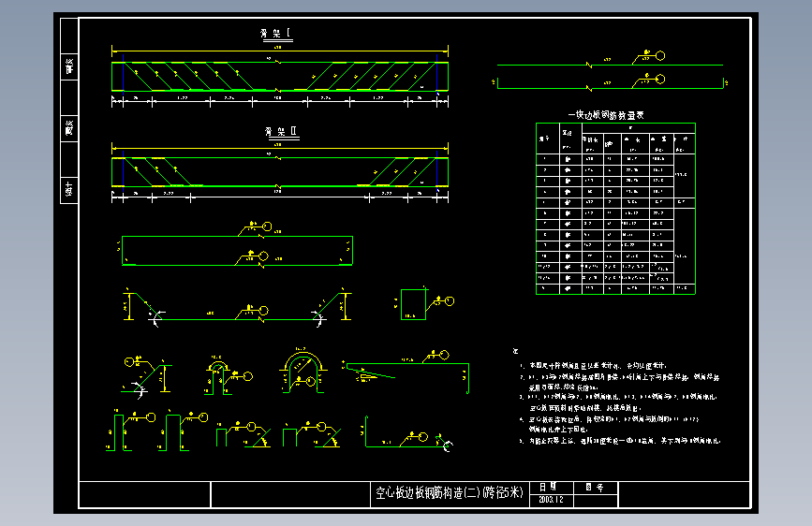812x526 pixels.
Task: Click the first note line in notes section
Action: (x=594, y=366)
